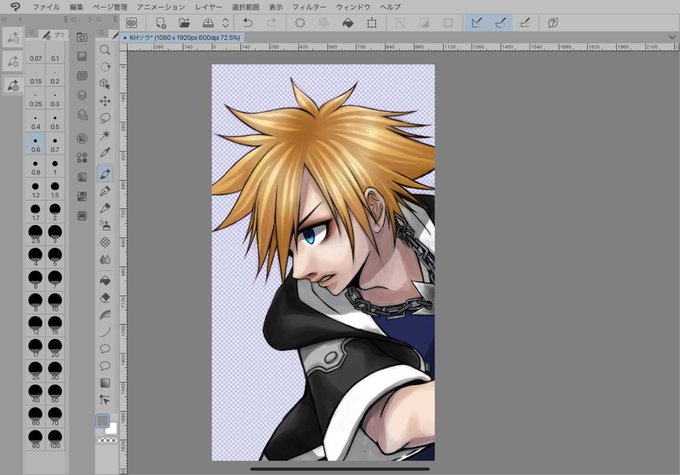Select the transparent color swatch
This screenshot has width=680, height=475.
click(106, 440)
